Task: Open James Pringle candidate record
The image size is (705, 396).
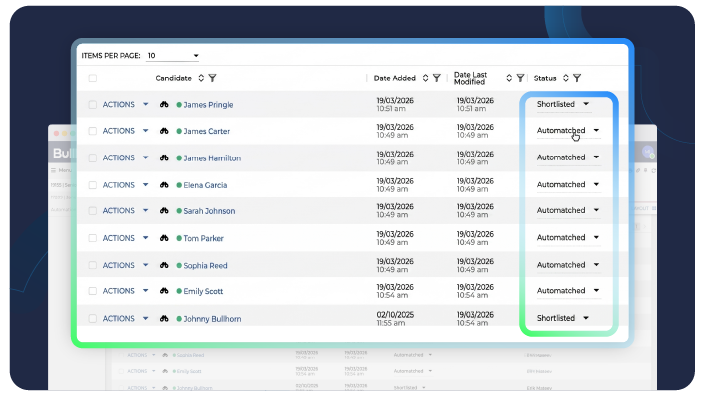Action: 208,105
